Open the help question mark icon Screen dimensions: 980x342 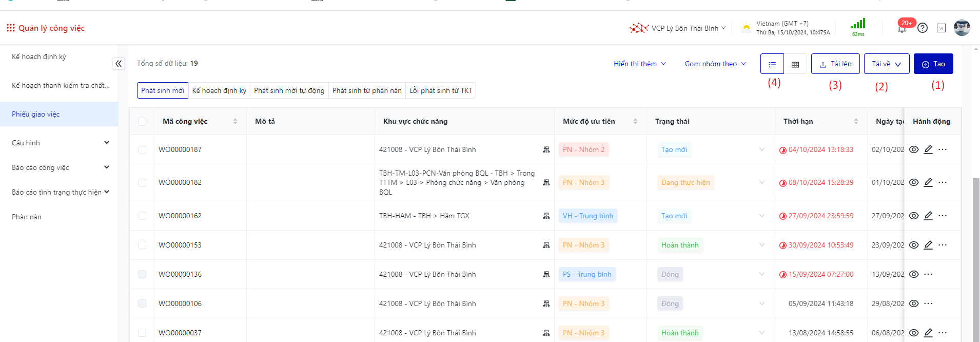click(923, 28)
